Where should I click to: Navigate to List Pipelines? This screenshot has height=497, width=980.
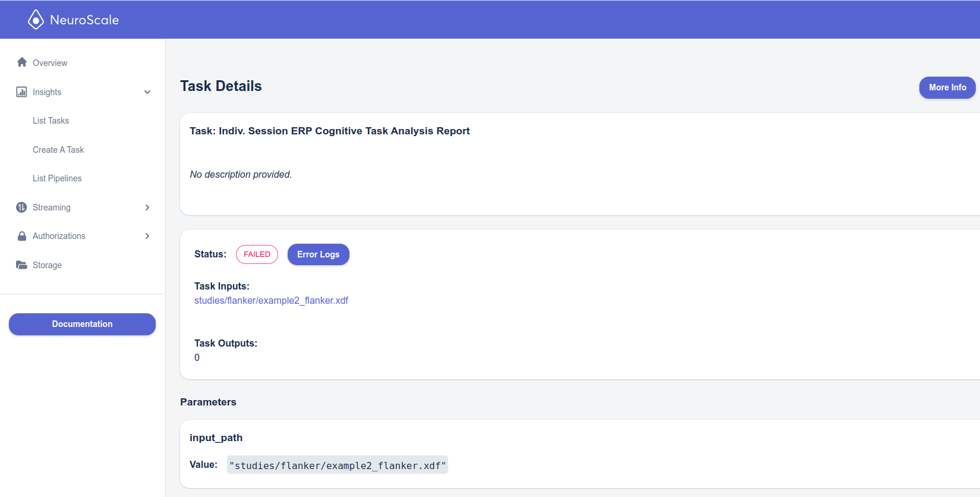(57, 178)
